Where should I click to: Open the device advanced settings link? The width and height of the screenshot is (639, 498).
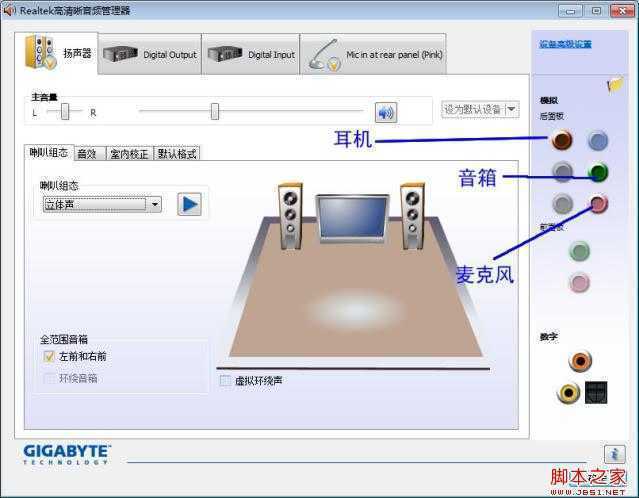click(565, 44)
